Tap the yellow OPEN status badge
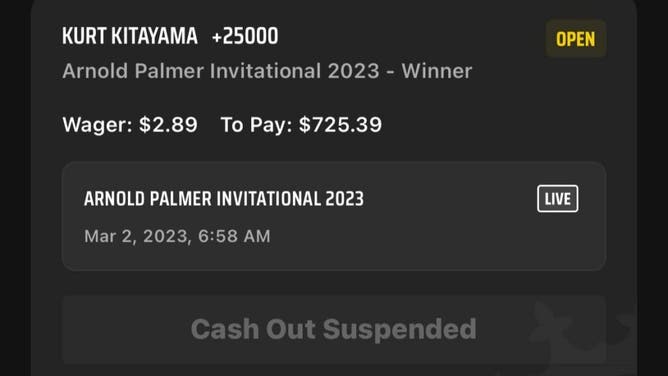 pyautogui.click(x=576, y=39)
